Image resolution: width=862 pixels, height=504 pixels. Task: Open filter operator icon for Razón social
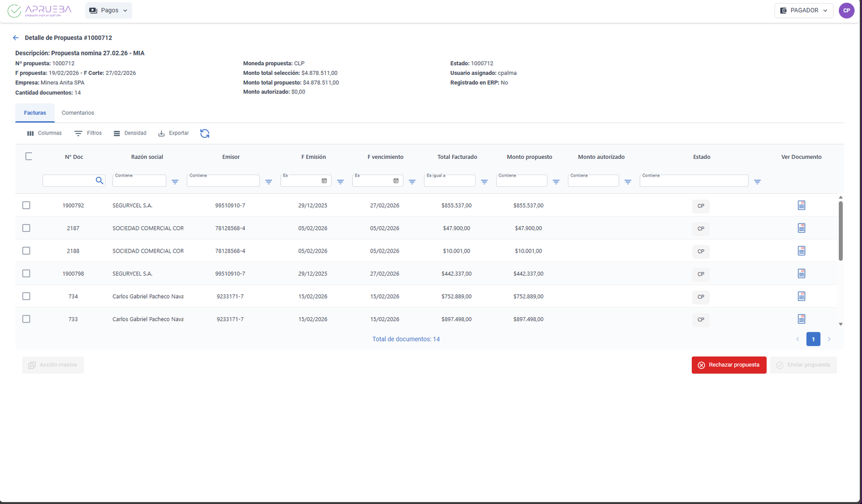pos(175,182)
